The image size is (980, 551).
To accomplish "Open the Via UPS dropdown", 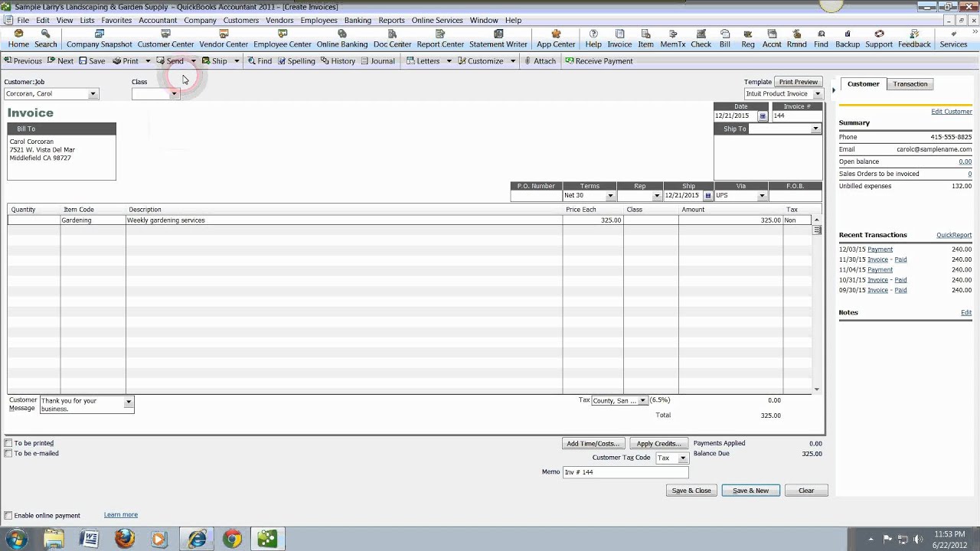I will tap(762, 196).
